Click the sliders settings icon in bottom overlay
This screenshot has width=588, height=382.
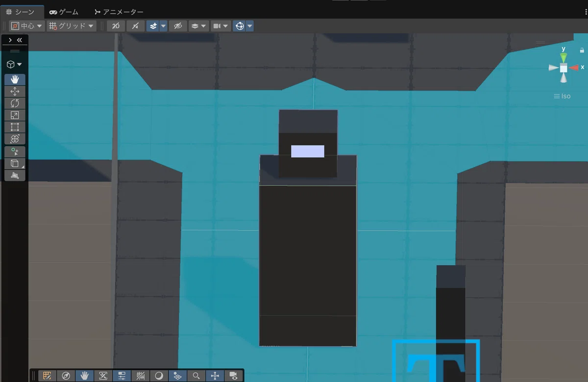(122, 376)
